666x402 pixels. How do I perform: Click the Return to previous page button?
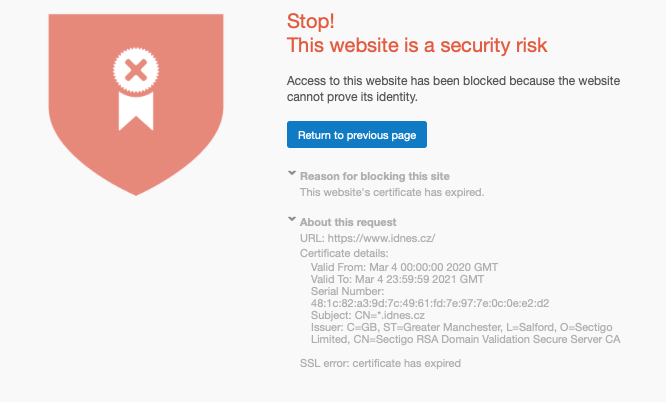357,135
